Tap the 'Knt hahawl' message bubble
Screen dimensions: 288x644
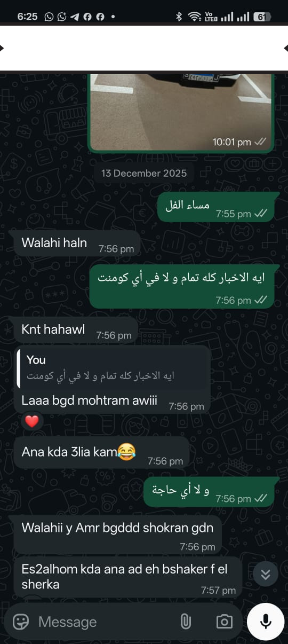75,331
